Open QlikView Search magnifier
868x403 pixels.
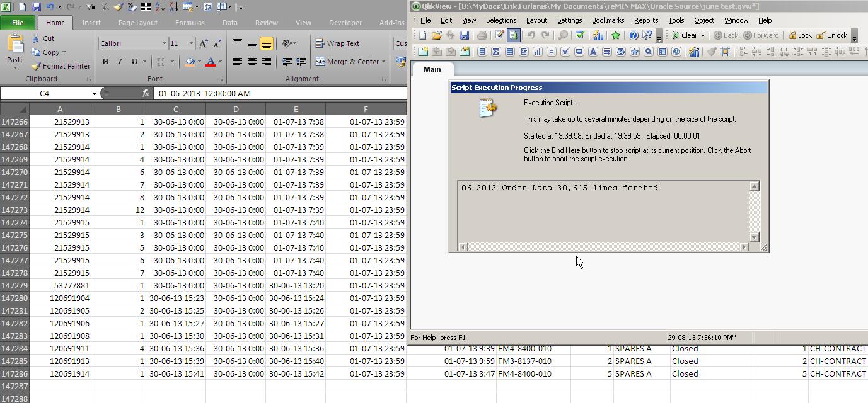coord(563,35)
